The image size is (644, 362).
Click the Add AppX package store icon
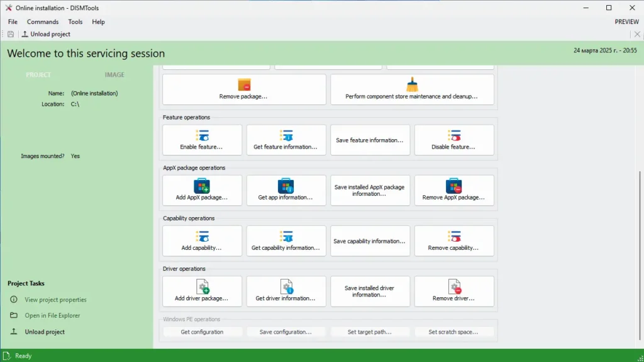202,186
